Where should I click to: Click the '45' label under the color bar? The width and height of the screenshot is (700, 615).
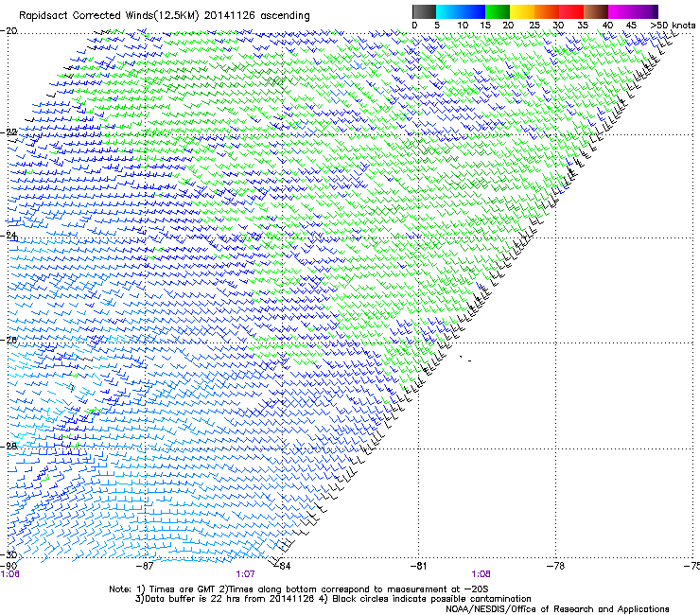coord(631,26)
